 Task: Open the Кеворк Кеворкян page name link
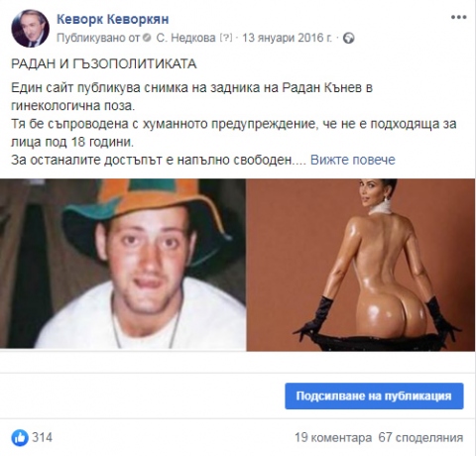(x=113, y=19)
